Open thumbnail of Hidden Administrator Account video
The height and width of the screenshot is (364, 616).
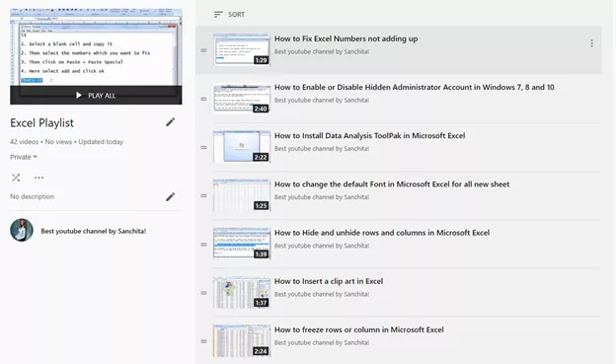[242, 99]
